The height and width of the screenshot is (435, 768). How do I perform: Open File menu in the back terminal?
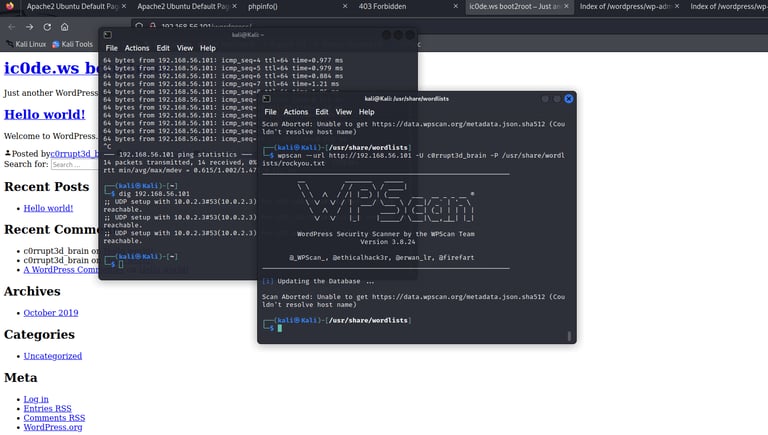(x=112, y=48)
